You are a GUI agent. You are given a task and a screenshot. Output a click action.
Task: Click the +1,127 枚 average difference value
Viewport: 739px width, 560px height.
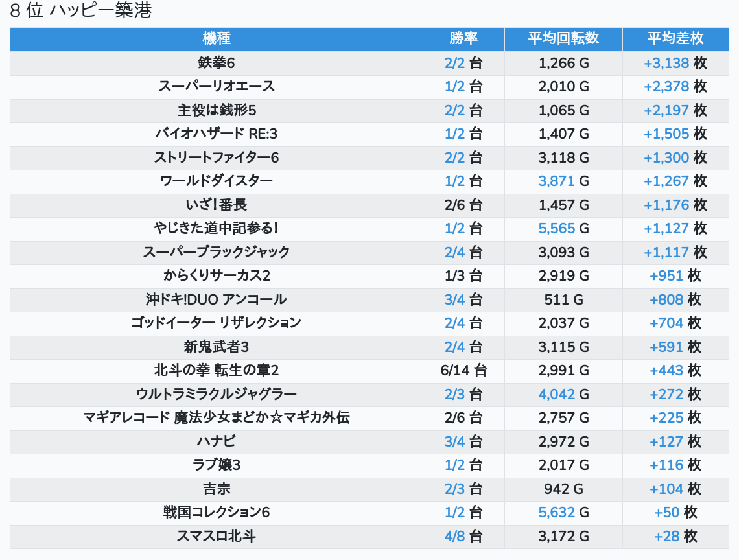[x=675, y=229]
